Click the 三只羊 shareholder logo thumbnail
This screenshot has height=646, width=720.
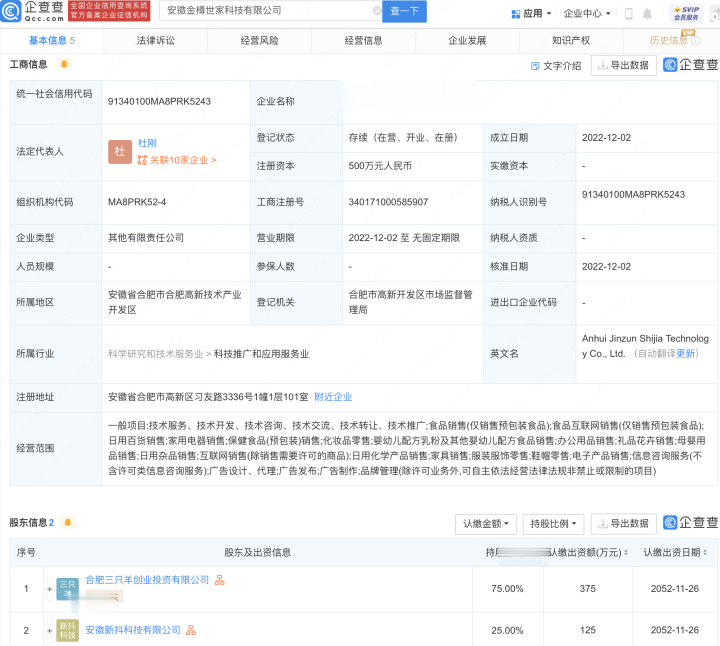[68, 589]
